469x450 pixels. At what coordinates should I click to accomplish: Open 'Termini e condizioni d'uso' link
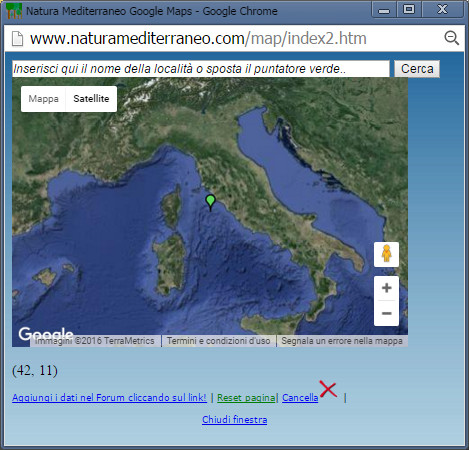[x=219, y=341]
